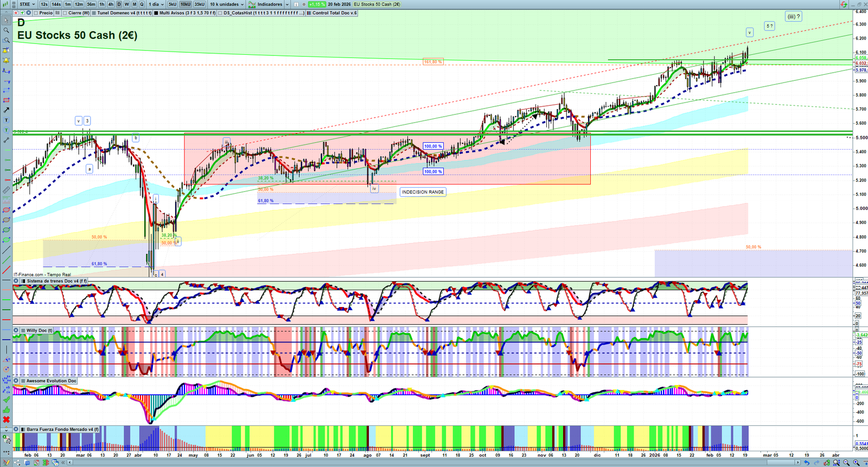Close the Awesome Evolution Doc panel
Screen dimensions: 868x467
click(x=16, y=381)
